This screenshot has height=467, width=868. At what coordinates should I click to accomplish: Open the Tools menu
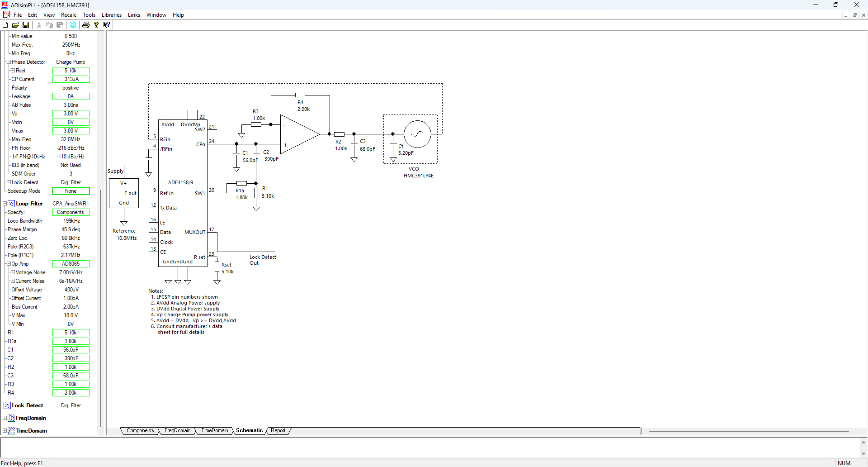(89, 15)
